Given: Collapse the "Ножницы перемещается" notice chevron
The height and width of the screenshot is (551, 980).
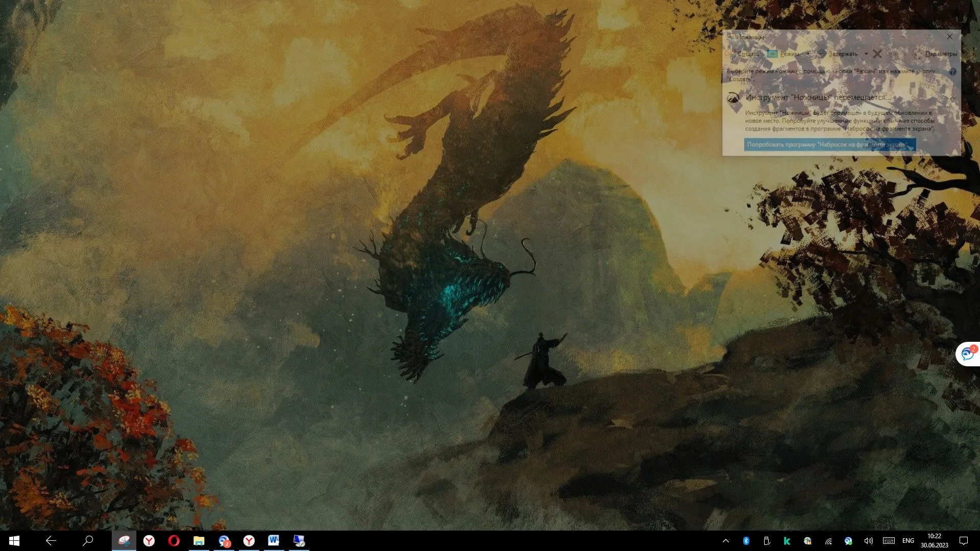Looking at the screenshot, I should pos(952,98).
